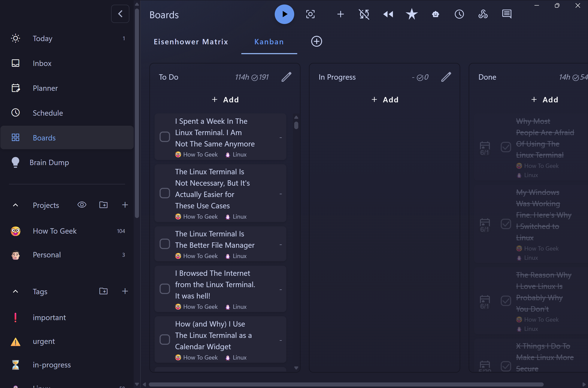Add a new project with plus icon
Screen dimensions: 588x388
click(x=125, y=205)
